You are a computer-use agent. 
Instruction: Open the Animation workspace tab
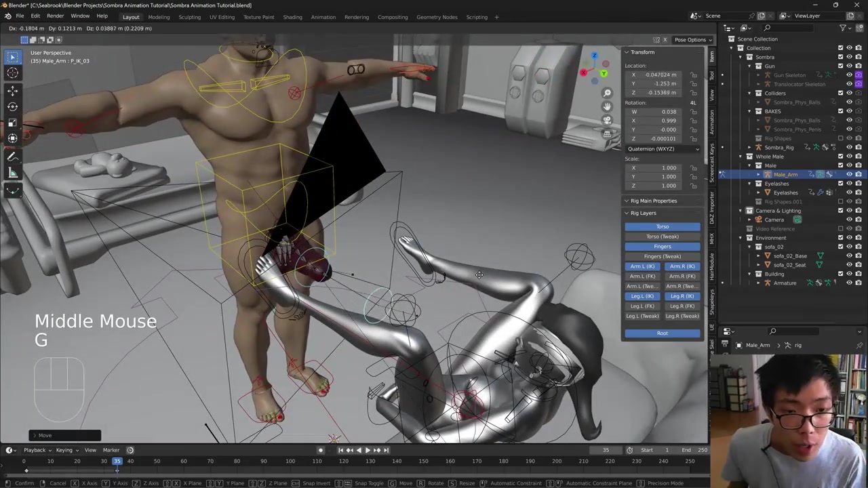point(323,17)
